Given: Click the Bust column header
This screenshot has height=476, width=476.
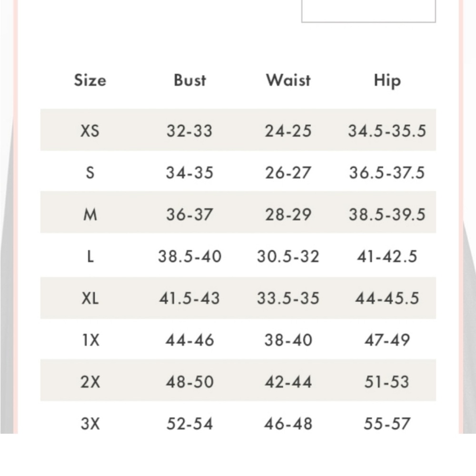Looking at the screenshot, I should click(x=190, y=80).
